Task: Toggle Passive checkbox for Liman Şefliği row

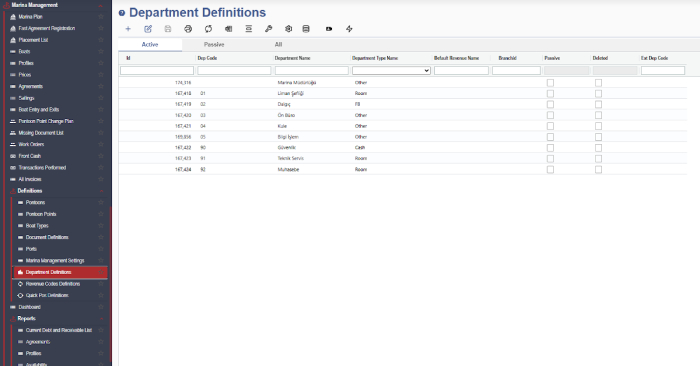Action: pos(550,94)
